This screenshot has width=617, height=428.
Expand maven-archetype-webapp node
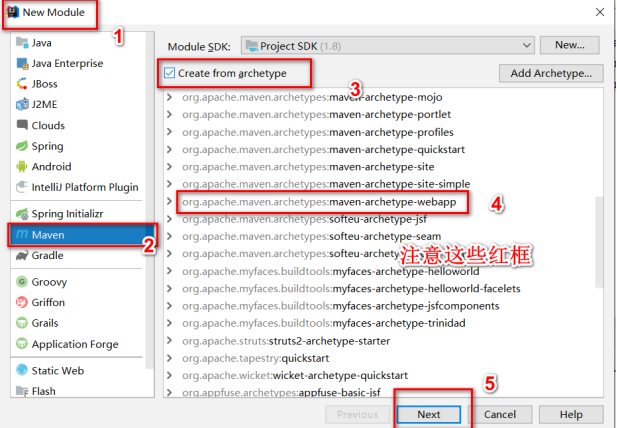point(170,201)
